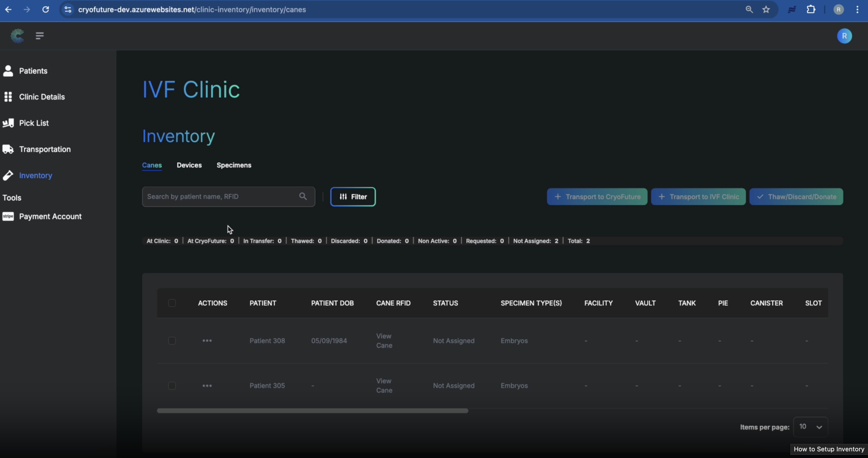Open the Items per page dropdown
The image size is (868, 458).
[x=810, y=427]
